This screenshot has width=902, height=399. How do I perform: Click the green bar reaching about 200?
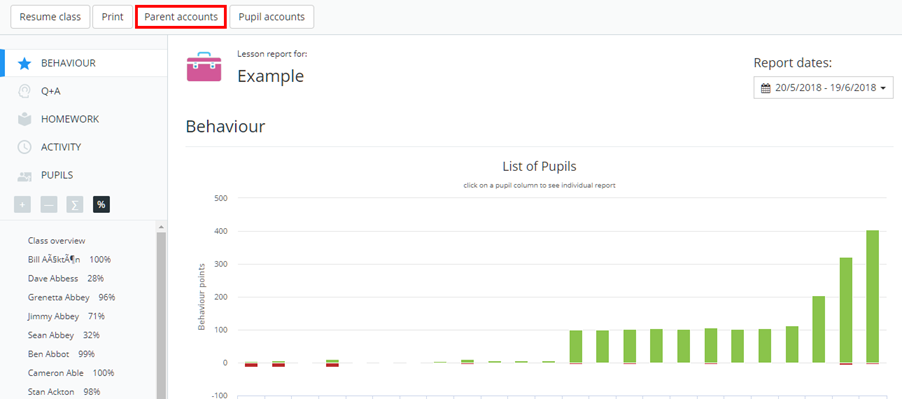819,329
